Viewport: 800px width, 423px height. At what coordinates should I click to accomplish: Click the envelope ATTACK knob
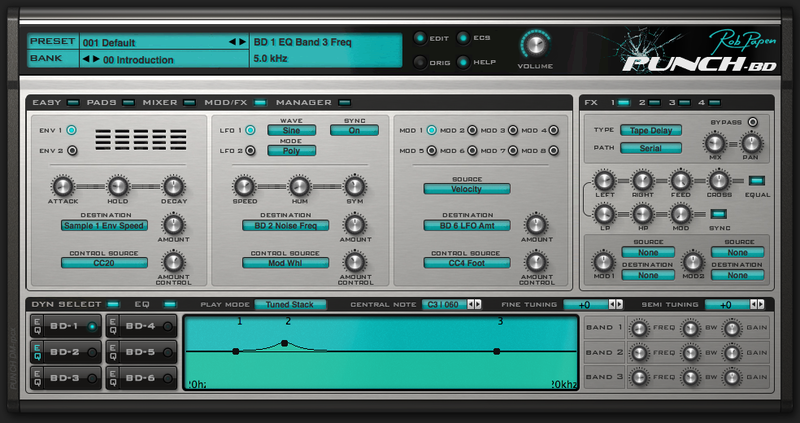(63, 186)
